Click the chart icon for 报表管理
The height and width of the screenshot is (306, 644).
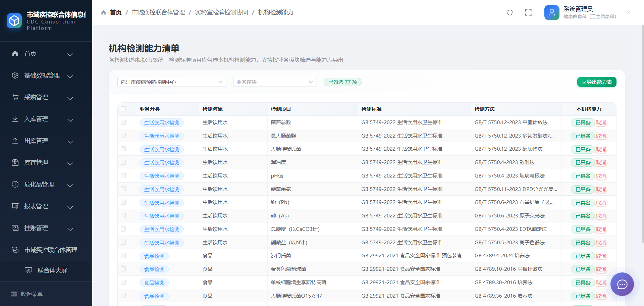(15, 206)
